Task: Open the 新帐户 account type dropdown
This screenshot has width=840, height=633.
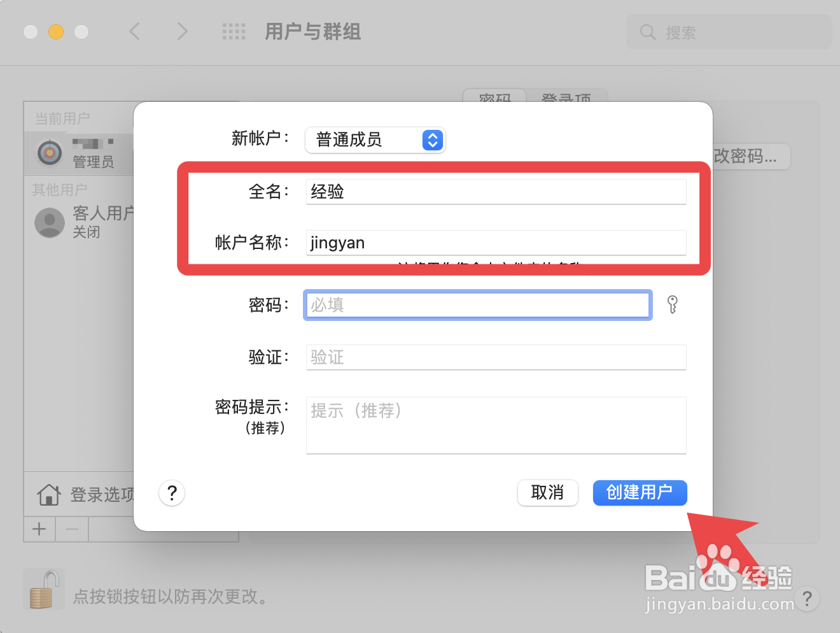Action: 375,140
